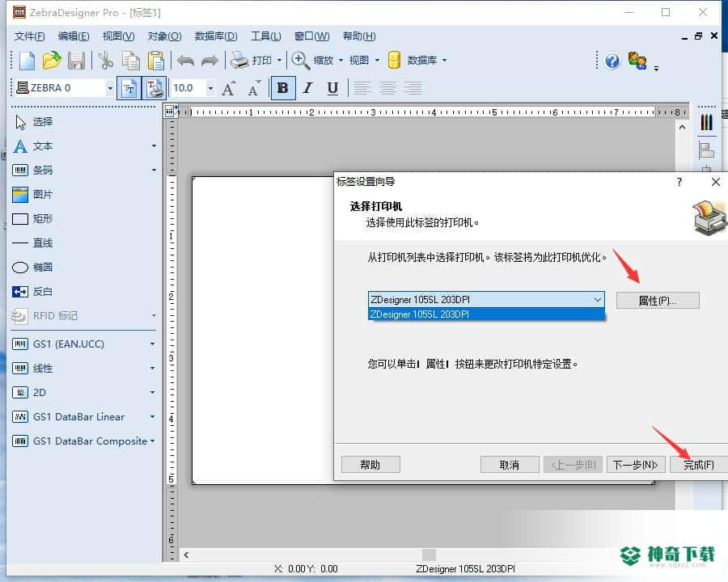The image size is (728, 582).
Task: Redo the last undone action
Action: click(x=210, y=61)
